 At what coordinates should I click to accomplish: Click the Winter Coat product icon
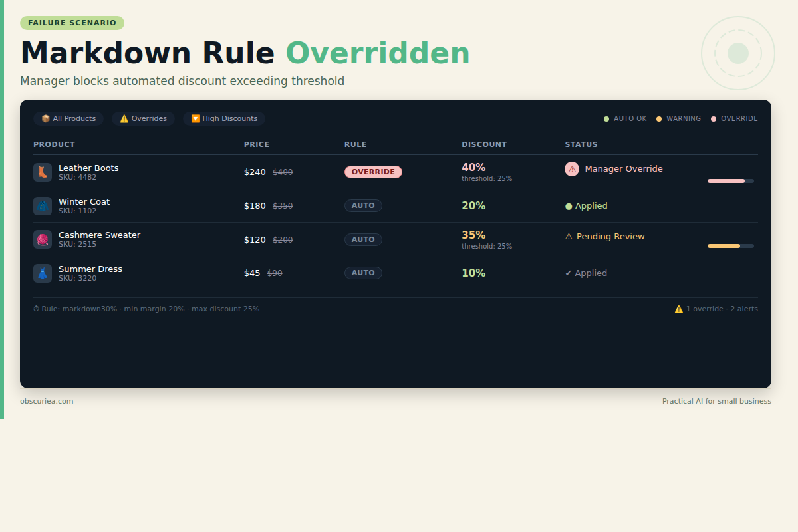pos(43,206)
